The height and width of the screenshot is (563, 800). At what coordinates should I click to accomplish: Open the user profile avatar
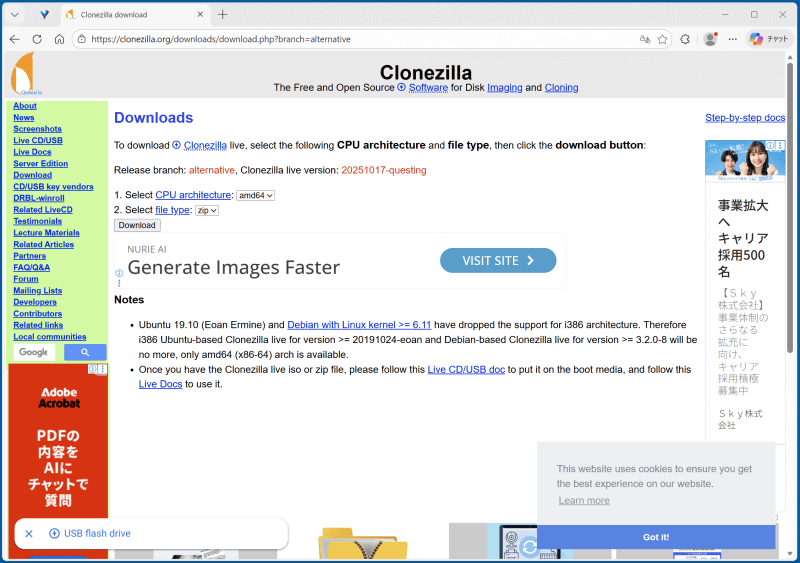point(710,39)
